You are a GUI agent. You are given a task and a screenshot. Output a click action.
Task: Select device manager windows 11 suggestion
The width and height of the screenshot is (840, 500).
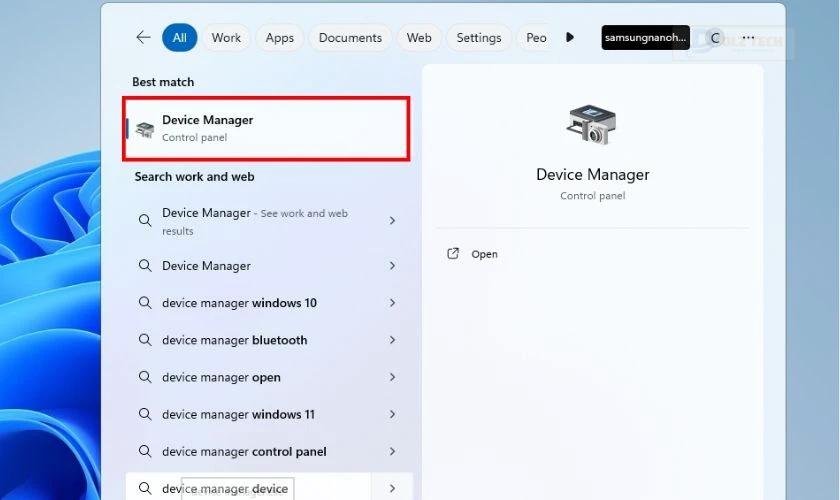tap(238, 414)
